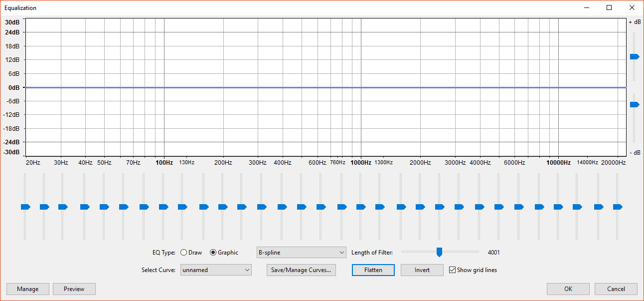The height and width of the screenshot is (301, 644).
Task: Expand the Select Curve dropdown
Action: coord(216,270)
